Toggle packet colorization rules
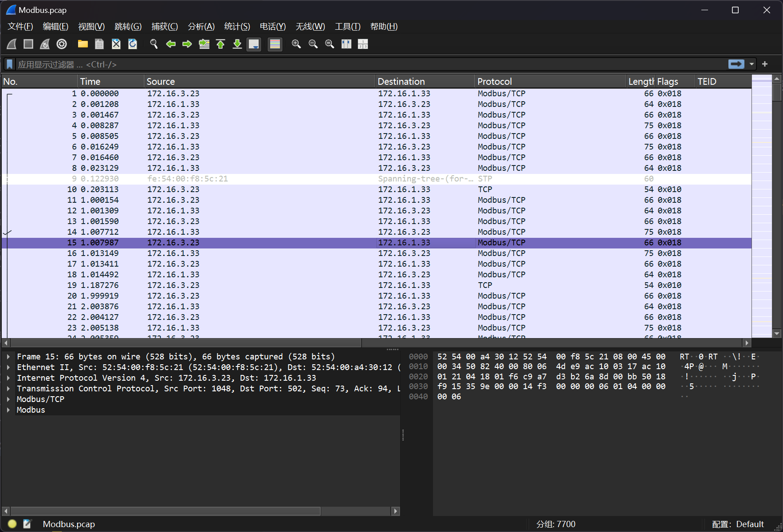 (275, 44)
